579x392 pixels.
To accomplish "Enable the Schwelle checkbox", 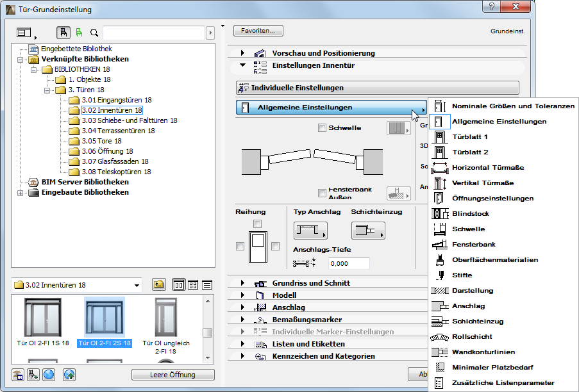I will tap(321, 127).
